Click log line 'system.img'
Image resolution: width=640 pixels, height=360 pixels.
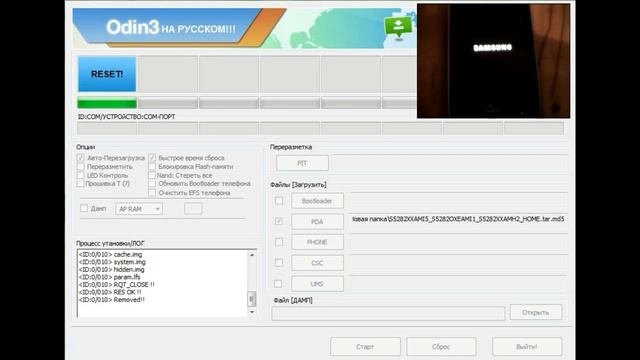point(112,262)
